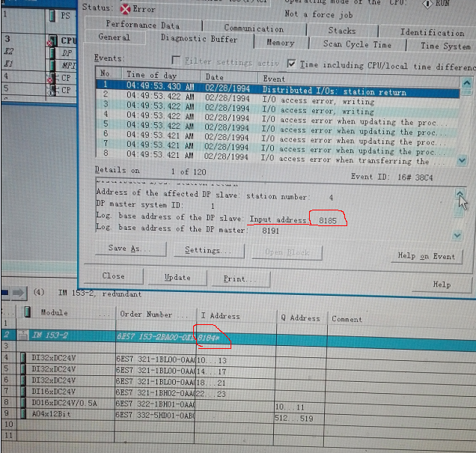The height and width of the screenshot is (453, 476).
Task: Click the Event column header
Action: coord(358,79)
